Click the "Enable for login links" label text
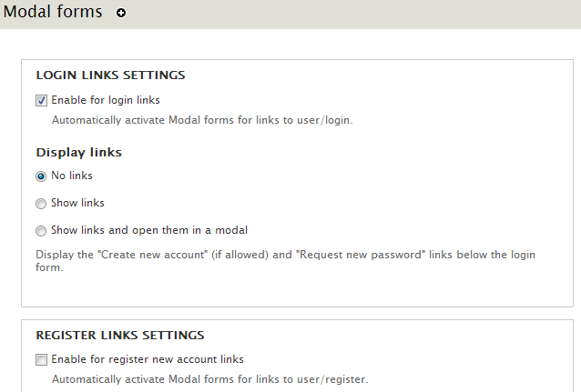 [x=106, y=100]
